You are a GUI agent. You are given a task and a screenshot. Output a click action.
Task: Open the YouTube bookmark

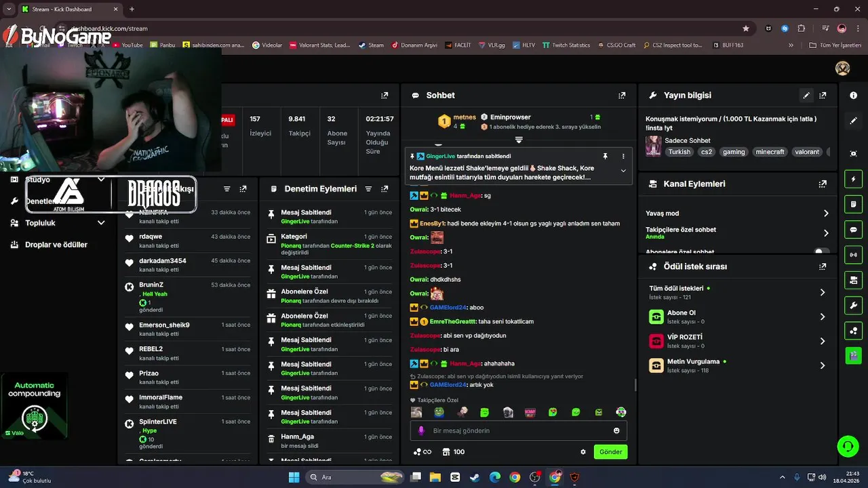[127, 45]
